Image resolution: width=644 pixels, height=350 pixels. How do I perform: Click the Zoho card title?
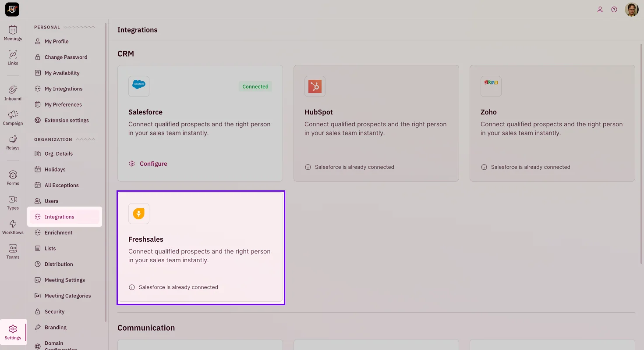click(x=488, y=112)
